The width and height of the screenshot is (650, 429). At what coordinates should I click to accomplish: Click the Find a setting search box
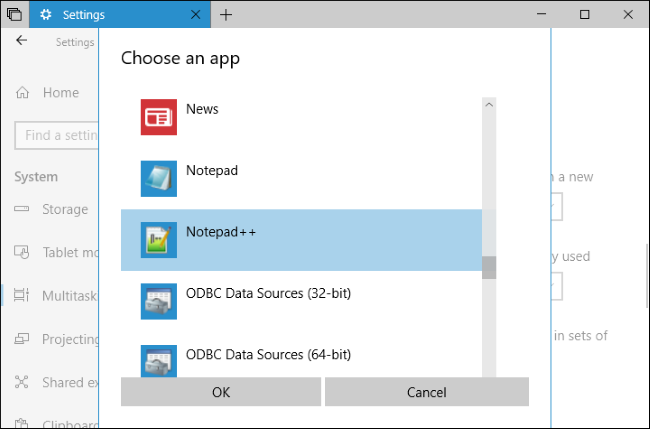58,136
